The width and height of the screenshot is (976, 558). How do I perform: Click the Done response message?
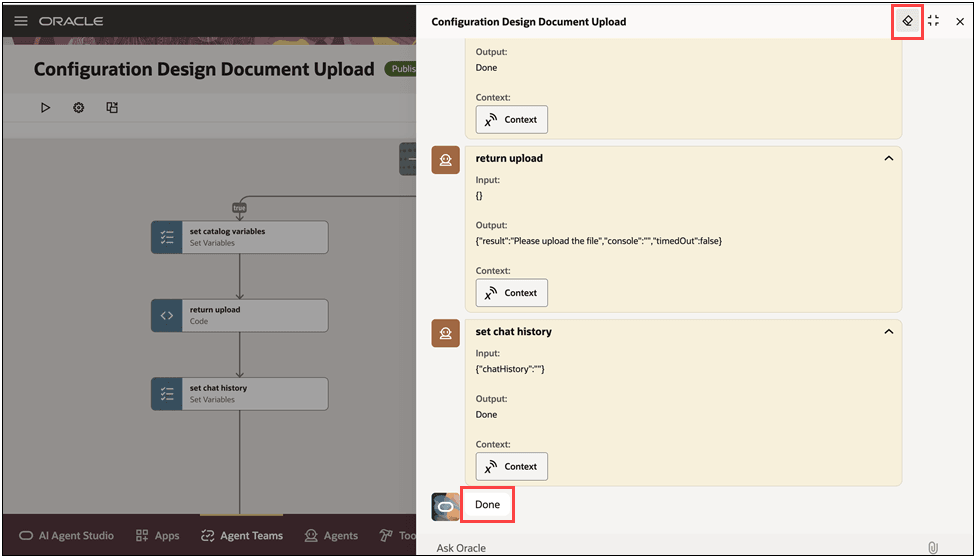(x=487, y=505)
